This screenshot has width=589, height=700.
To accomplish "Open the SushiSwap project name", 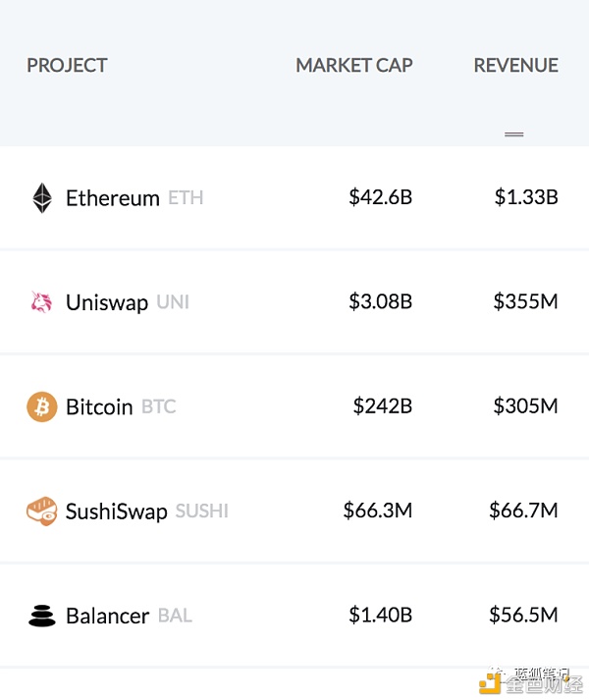I will [117, 512].
